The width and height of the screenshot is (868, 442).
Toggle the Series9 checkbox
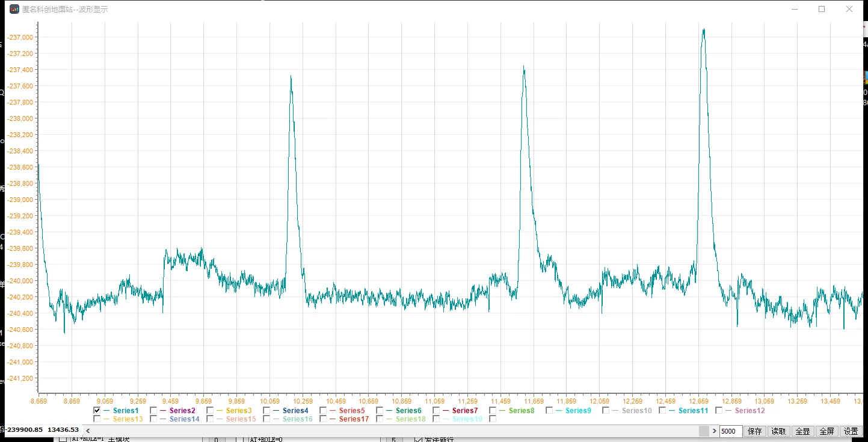(550, 411)
